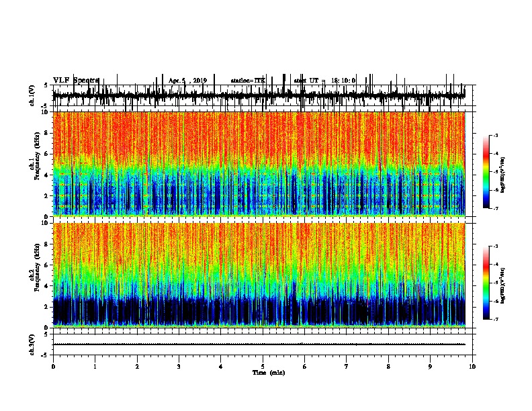Screen dimensions: 532x411
Task: Click the ch.1 spectrogram color bar
Action: [486, 172]
